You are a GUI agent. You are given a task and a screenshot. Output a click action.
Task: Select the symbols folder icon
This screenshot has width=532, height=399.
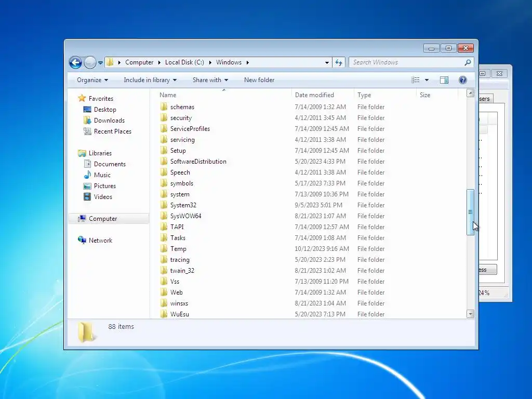[164, 183]
